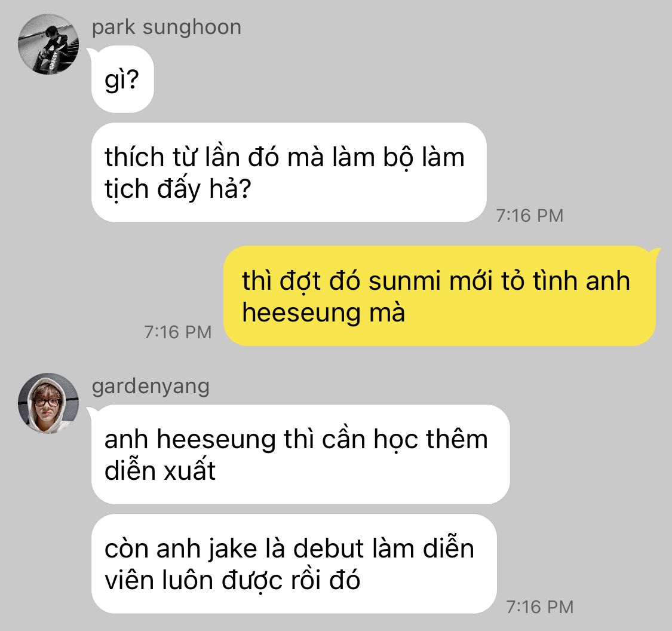
Task: Open park sunghoon's profile picture
Action: point(48,44)
